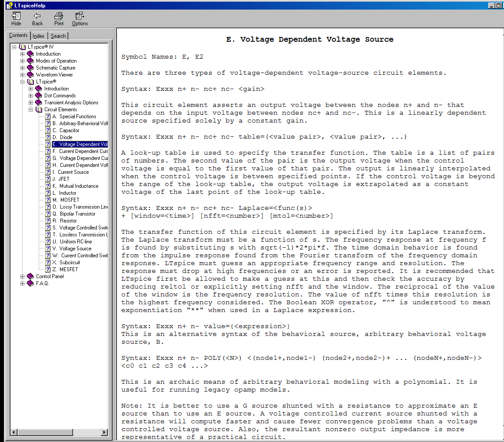Click the JFET topic page icon

click(x=47, y=179)
